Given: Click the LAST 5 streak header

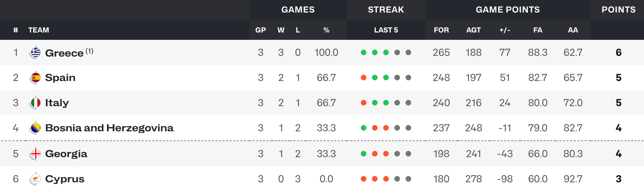Looking at the screenshot, I should pos(386,30).
